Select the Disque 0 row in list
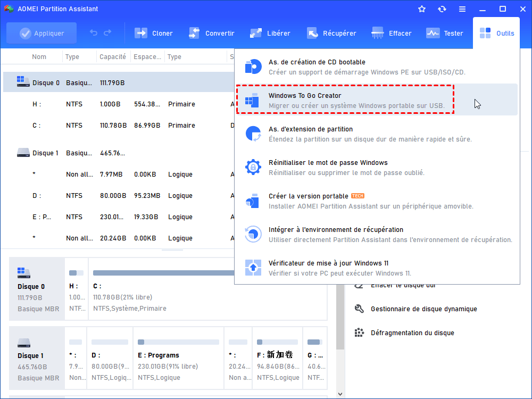 pos(119,82)
